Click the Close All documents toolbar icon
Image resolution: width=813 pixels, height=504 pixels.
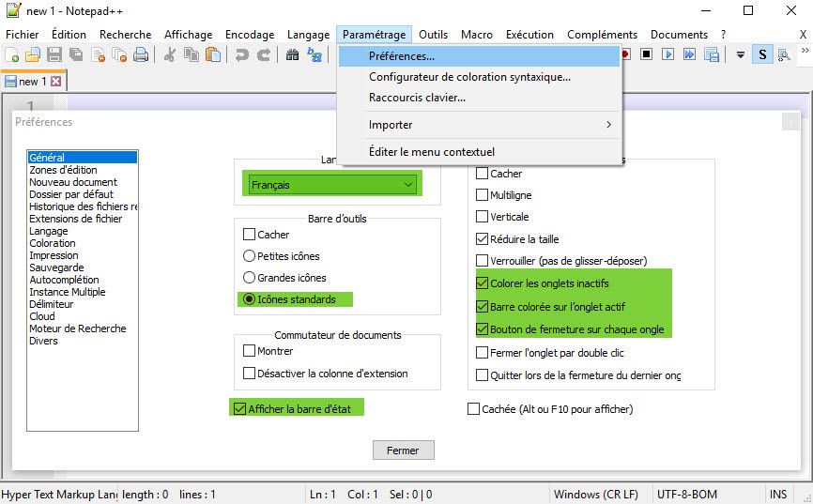pyautogui.click(x=120, y=54)
